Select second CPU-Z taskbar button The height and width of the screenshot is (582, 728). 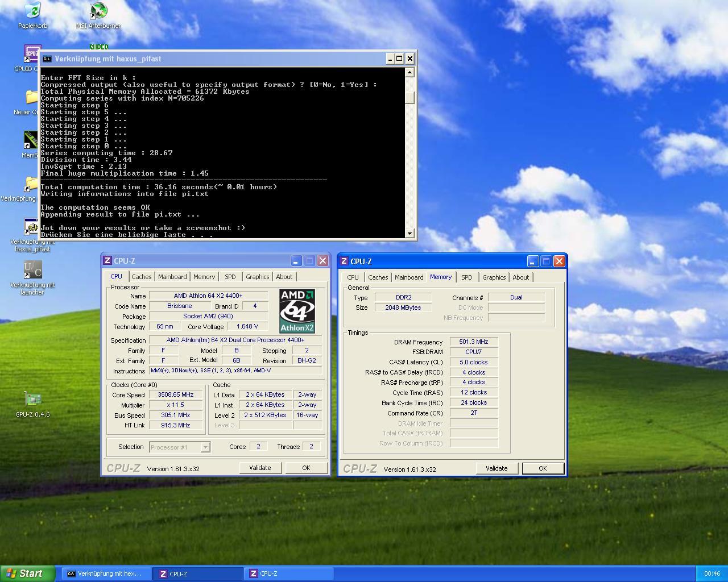click(x=289, y=574)
